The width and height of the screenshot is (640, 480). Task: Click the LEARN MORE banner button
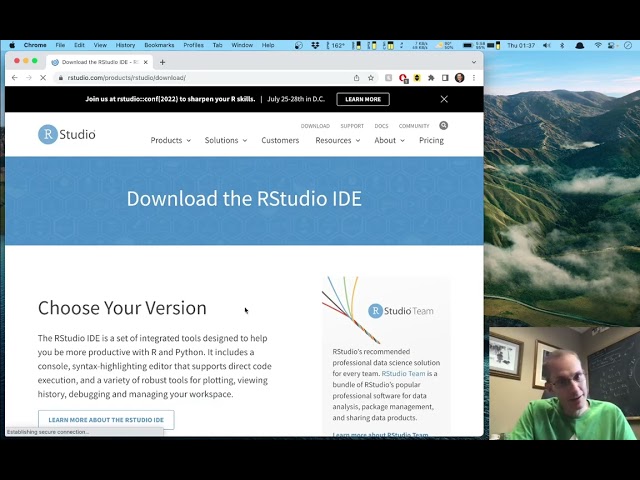(x=363, y=99)
